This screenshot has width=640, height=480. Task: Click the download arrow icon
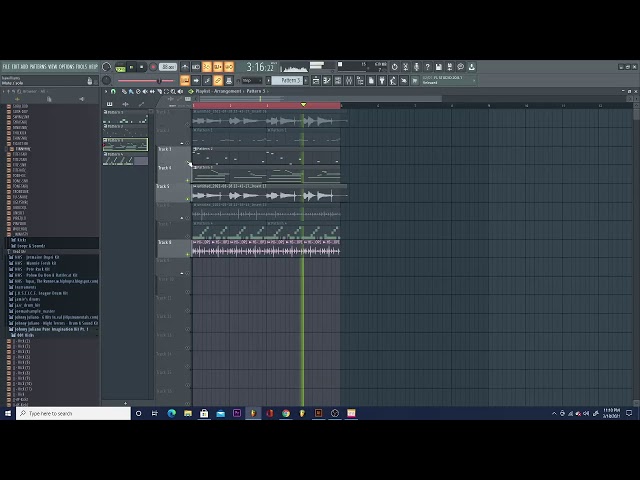(x=471, y=67)
